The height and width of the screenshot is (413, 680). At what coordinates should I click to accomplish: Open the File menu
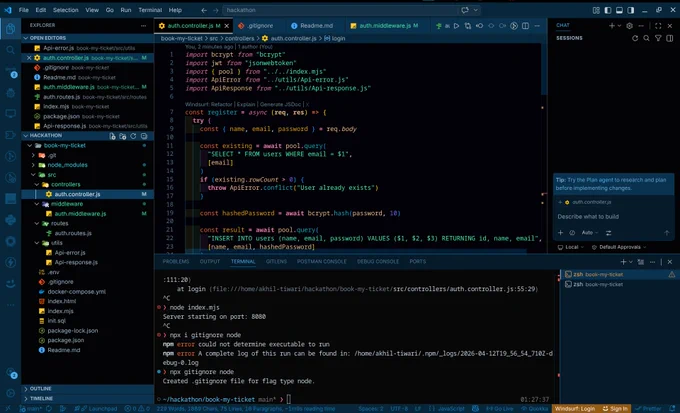(x=23, y=10)
